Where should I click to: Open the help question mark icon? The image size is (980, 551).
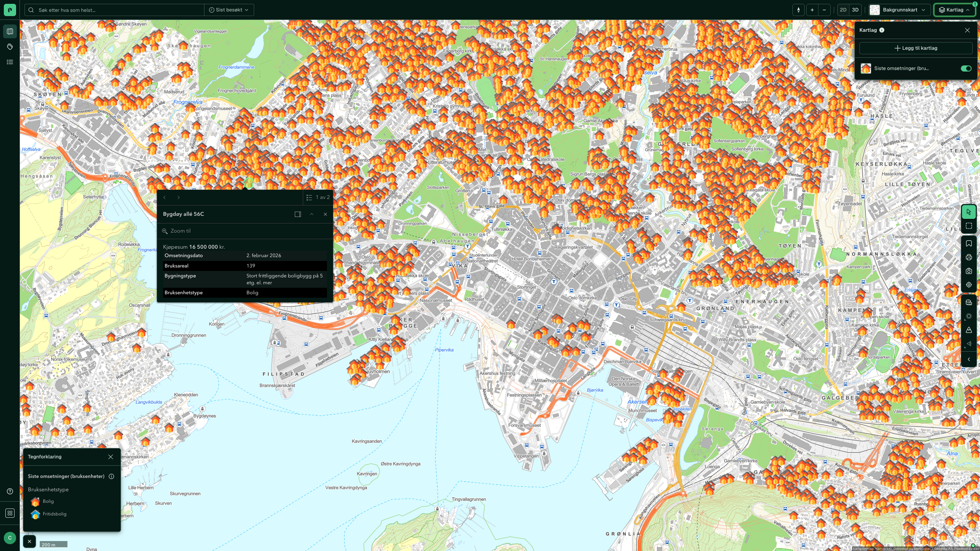10,491
